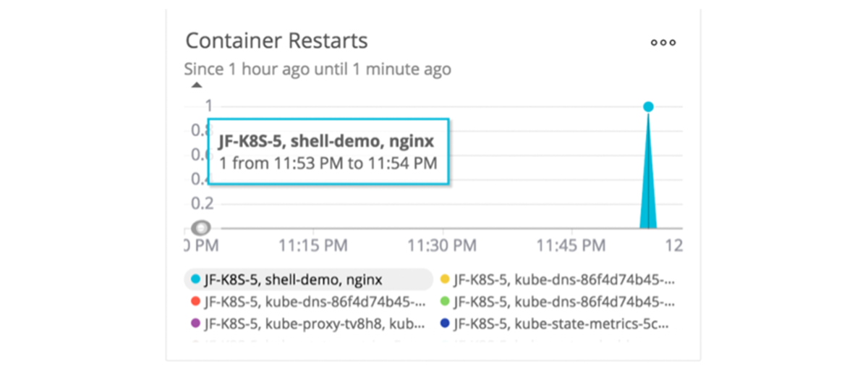Click the green kube-dns legend dot
Viewport: 868px width, 372px height.
coord(445,301)
